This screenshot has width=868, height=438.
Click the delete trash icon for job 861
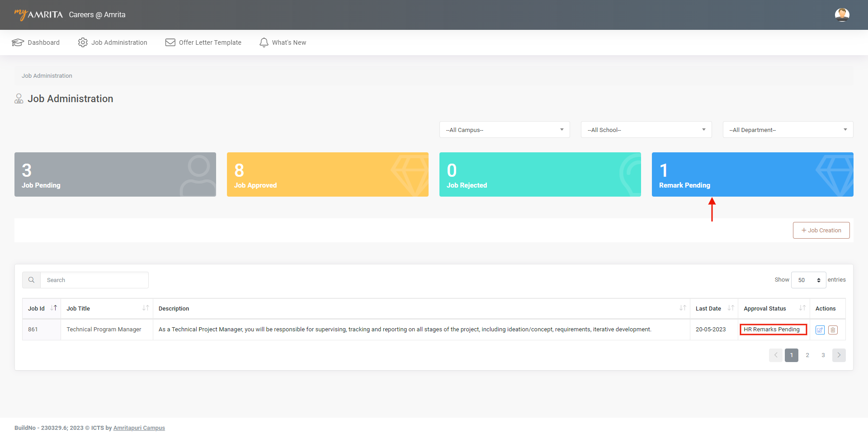833,330
